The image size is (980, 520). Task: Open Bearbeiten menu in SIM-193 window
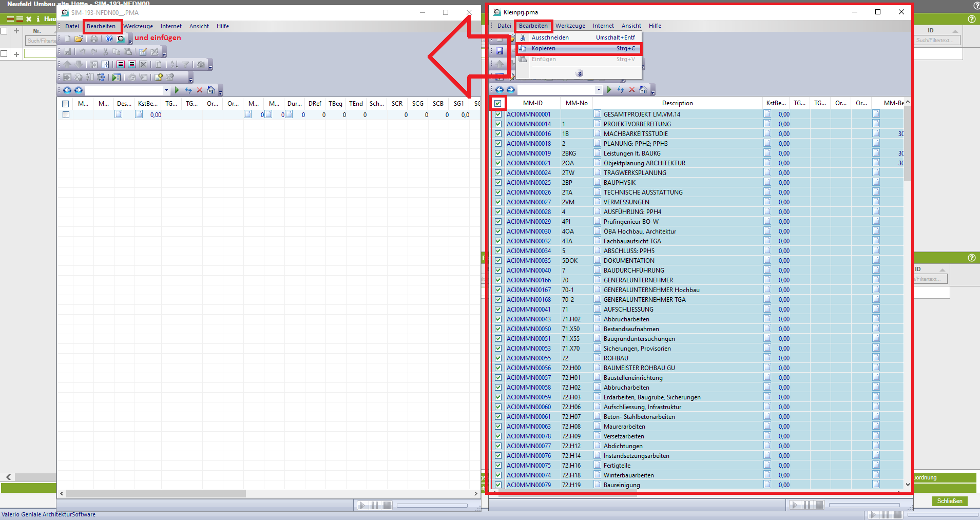click(101, 26)
